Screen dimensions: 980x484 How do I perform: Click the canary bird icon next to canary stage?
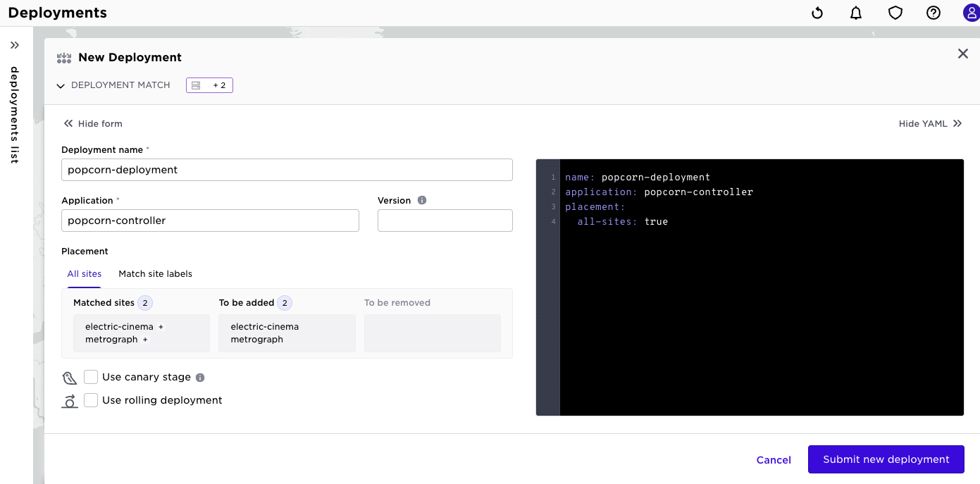click(69, 377)
